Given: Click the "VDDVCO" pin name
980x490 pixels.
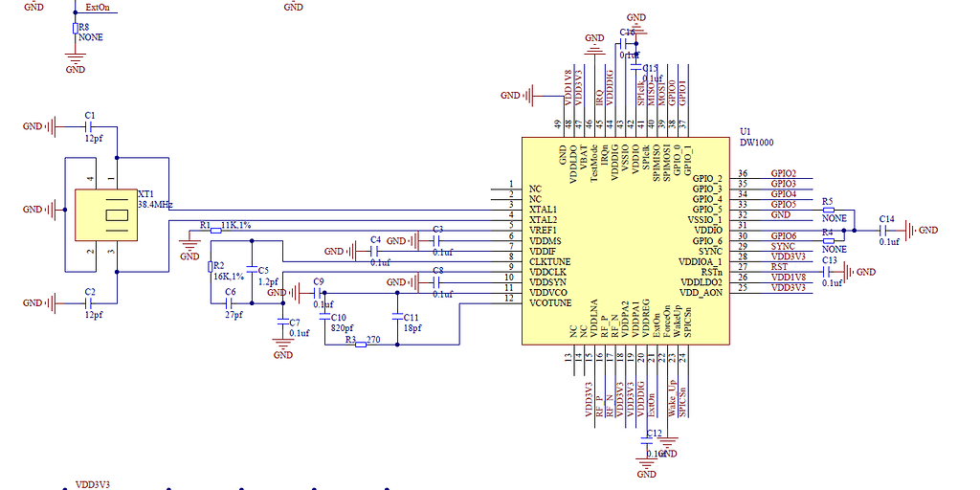Looking at the screenshot, I should click(548, 293).
